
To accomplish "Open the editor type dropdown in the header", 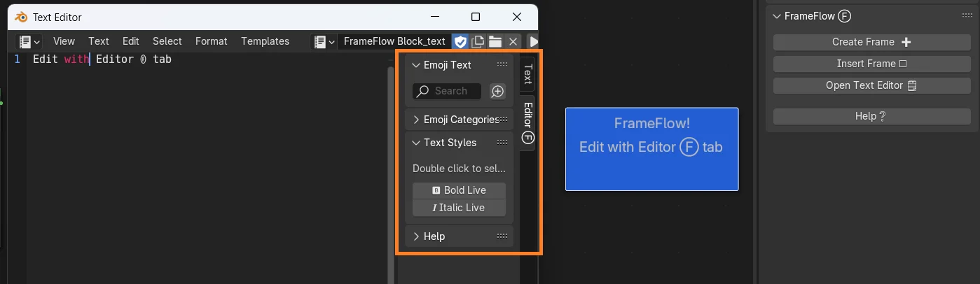I will point(29,41).
